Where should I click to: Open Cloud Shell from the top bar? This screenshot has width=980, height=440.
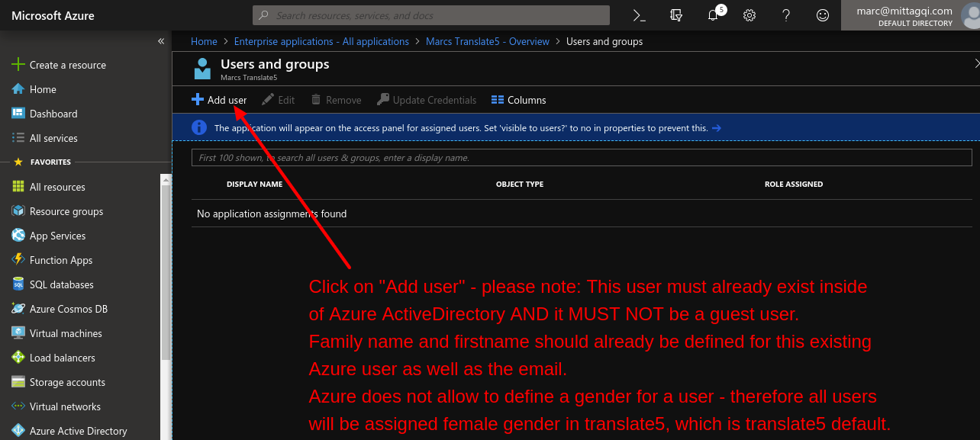[x=640, y=15]
